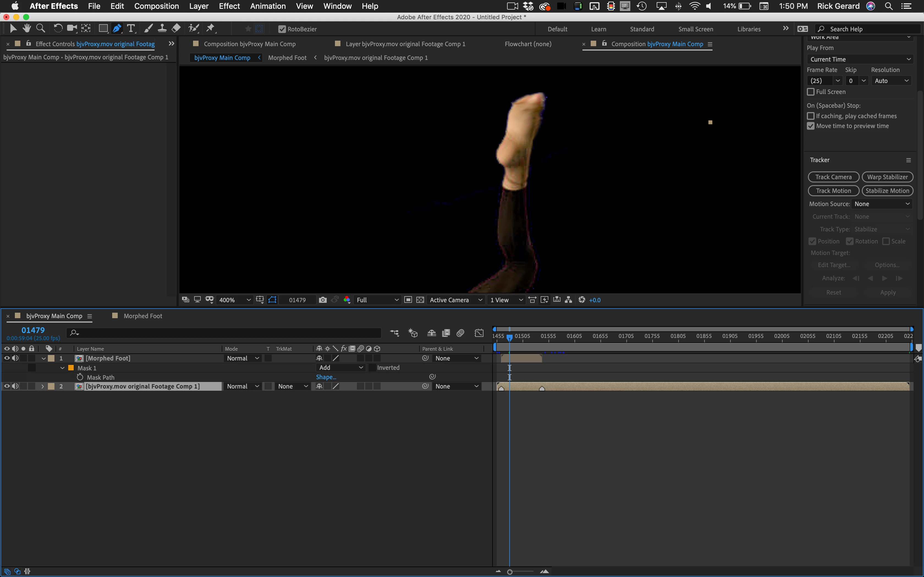Image resolution: width=924 pixels, height=577 pixels.
Task: Select the Hand tool
Action: pyautogui.click(x=26, y=28)
